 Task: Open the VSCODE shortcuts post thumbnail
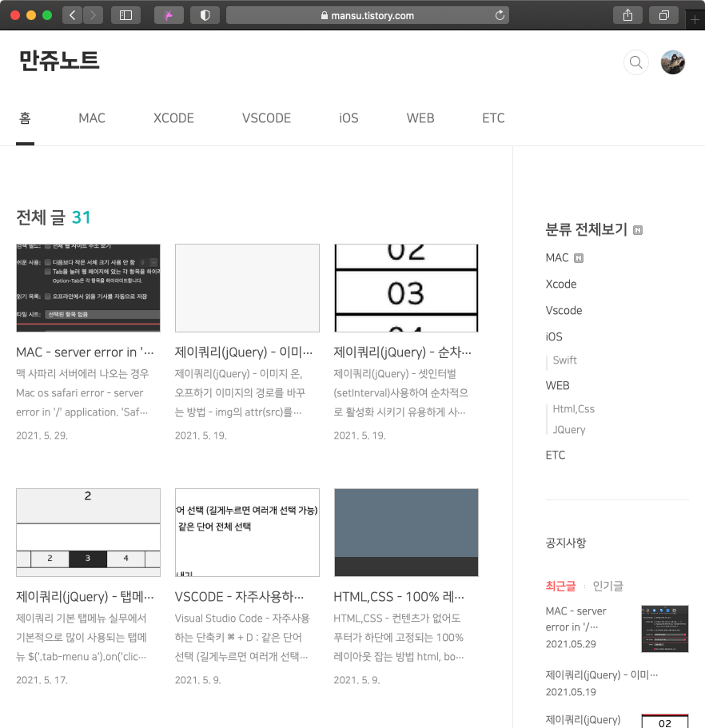click(x=247, y=532)
